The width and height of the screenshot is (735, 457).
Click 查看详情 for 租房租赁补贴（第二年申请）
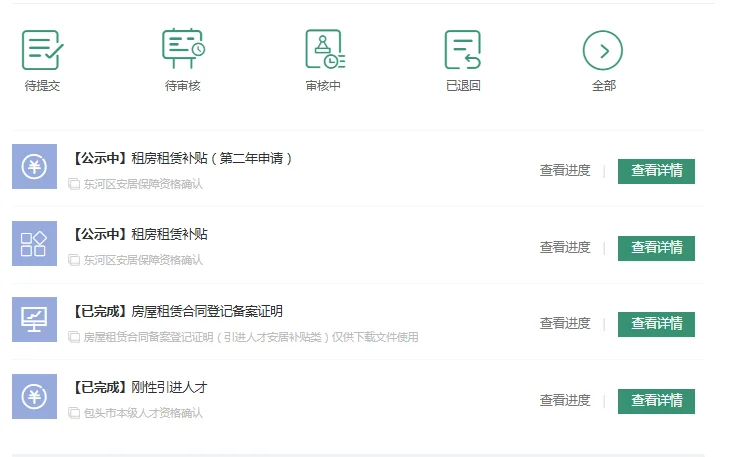(656, 171)
